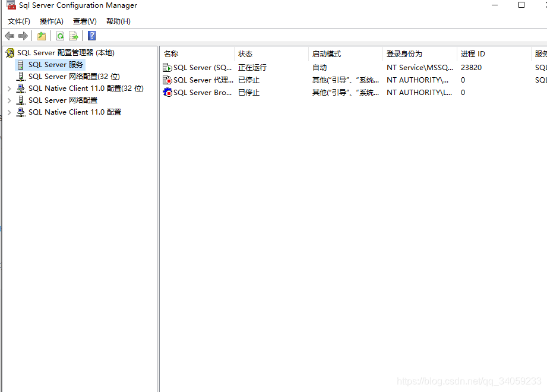This screenshot has width=547, height=392.
Task: Open the 文件(F) menu
Action: click(19, 21)
